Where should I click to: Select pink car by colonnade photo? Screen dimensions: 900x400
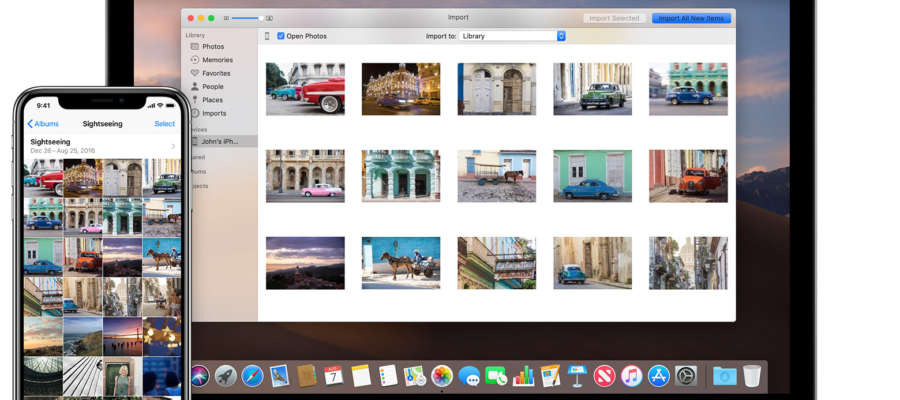point(305,176)
